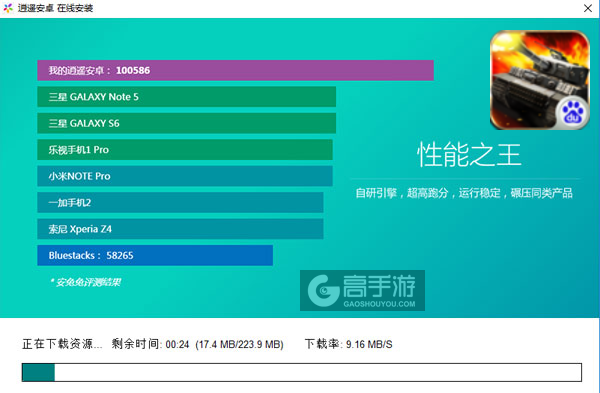Select the 我的逍遥安卓 100586 score bar

[235, 70]
